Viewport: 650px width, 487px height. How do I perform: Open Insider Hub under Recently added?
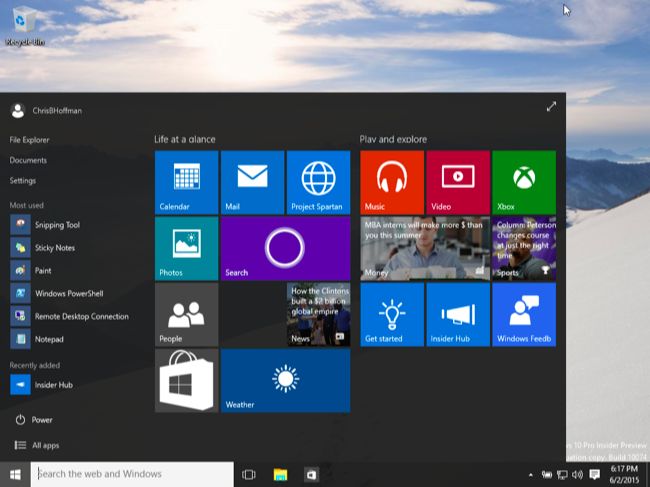click(x=41, y=385)
